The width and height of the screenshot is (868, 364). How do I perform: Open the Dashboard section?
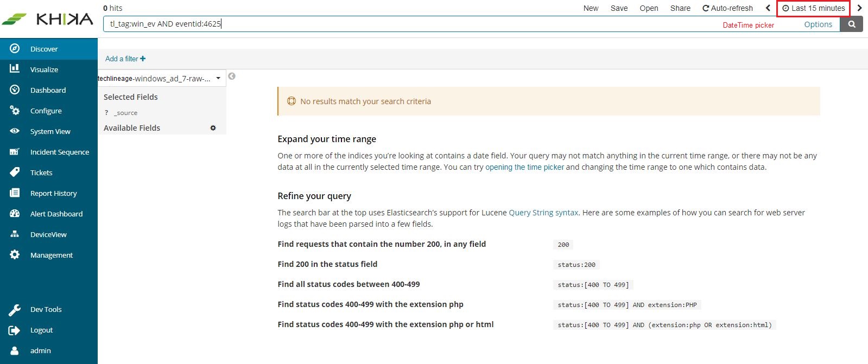48,90
